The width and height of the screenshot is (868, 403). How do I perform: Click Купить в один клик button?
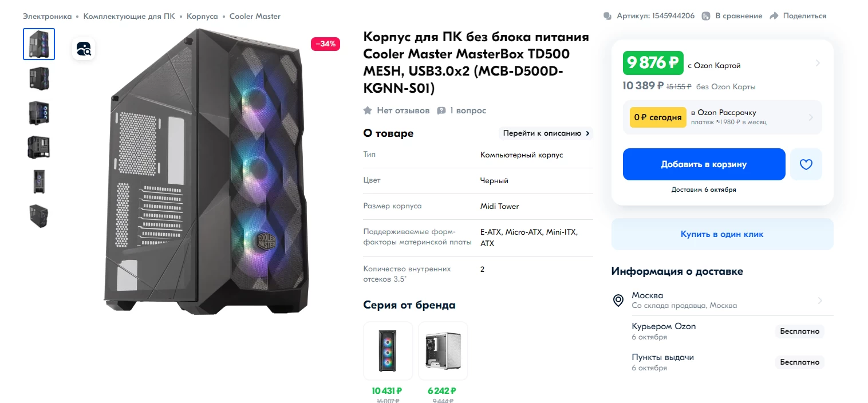pyautogui.click(x=722, y=234)
